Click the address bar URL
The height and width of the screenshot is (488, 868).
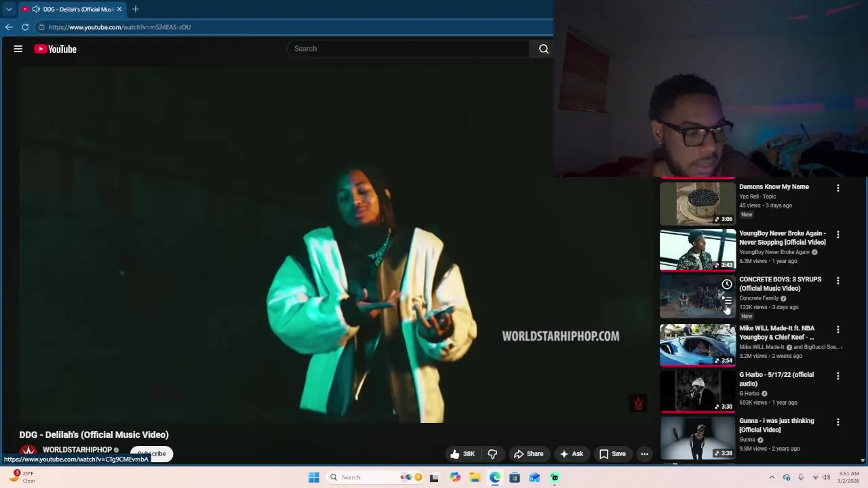pyautogui.click(x=119, y=27)
